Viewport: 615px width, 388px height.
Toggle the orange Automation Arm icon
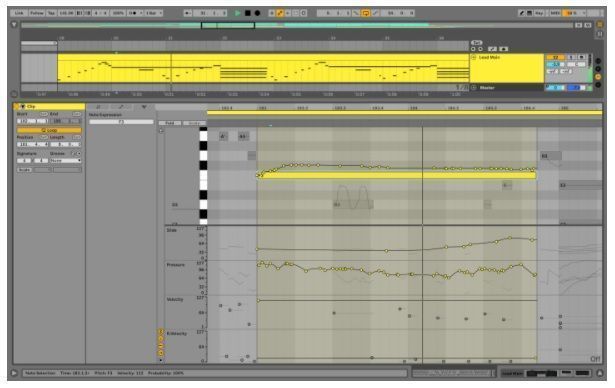pyautogui.click(x=280, y=13)
